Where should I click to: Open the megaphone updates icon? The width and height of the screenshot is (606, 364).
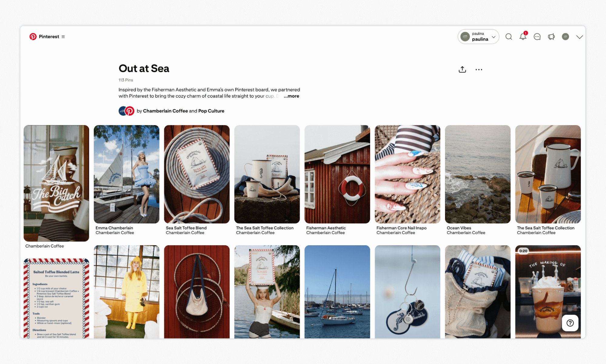(551, 37)
